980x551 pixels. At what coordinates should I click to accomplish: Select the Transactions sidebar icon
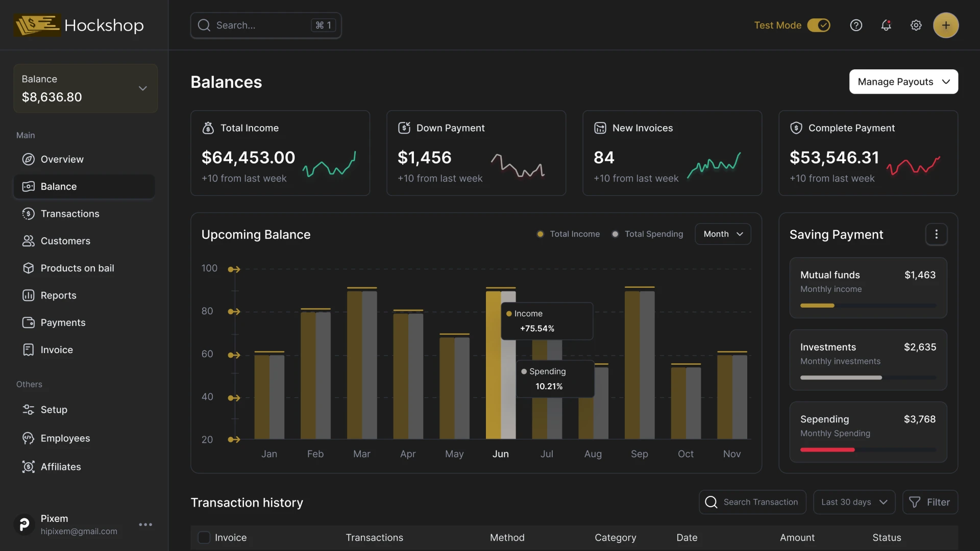[29, 214]
